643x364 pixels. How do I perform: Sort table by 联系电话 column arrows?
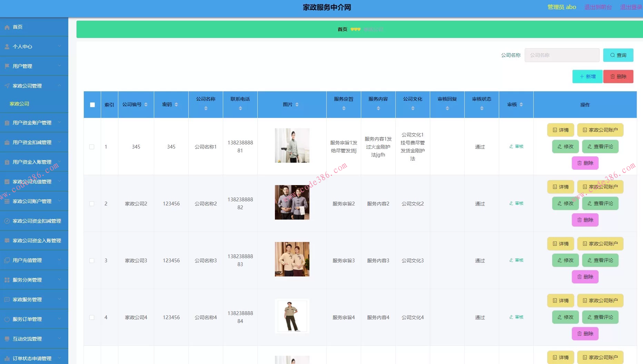[x=240, y=108]
